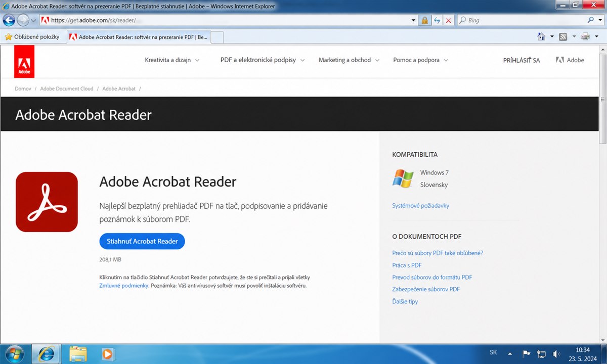The image size is (607, 364).
Task: Go back using the browser back arrow
Action: (x=9, y=20)
